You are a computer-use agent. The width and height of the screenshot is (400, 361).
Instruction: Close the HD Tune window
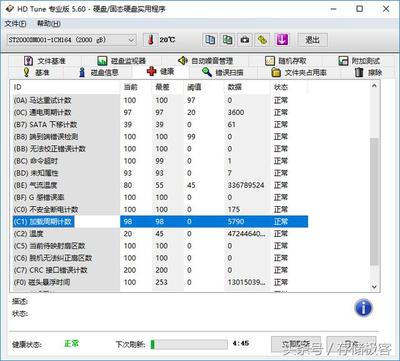click(x=386, y=9)
